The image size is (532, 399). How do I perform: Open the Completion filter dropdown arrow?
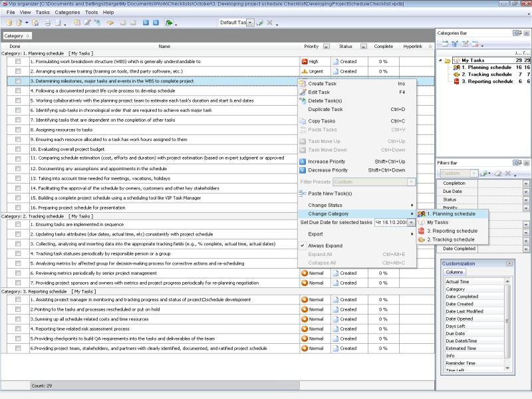(x=525, y=184)
